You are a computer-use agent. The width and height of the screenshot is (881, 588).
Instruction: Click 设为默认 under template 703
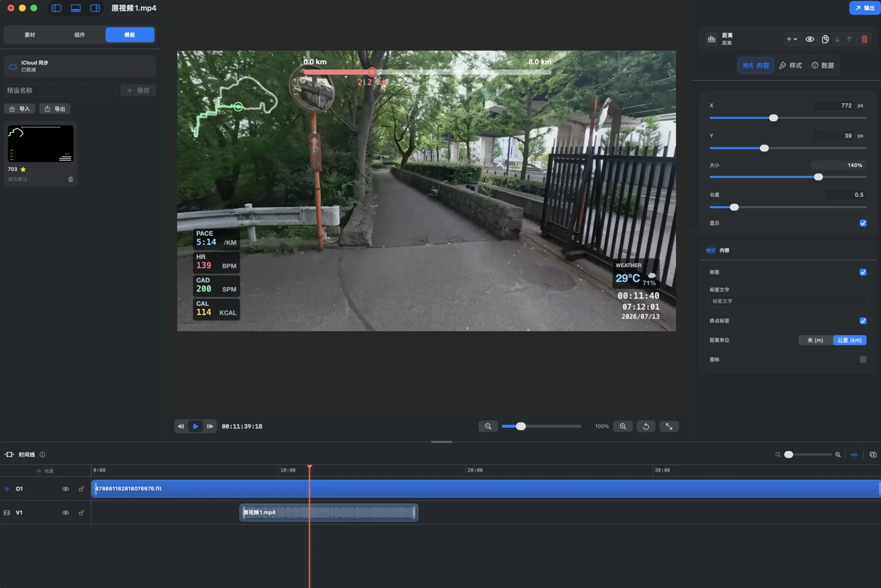pos(18,180)
